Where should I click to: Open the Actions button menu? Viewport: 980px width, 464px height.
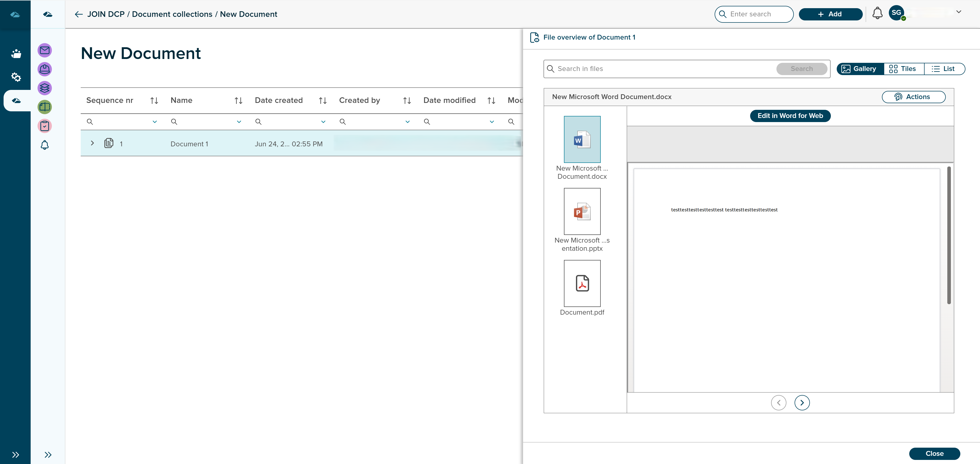pos(913,97)
